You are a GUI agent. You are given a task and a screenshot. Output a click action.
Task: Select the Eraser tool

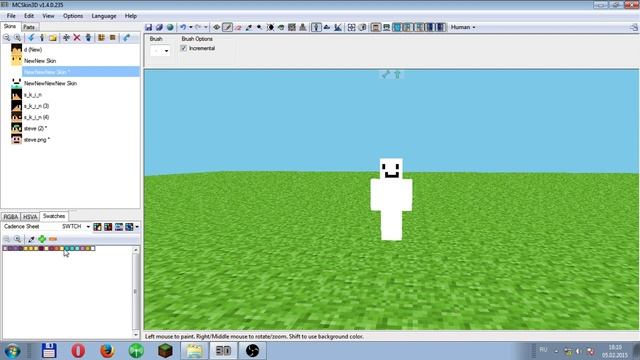click(238, 27)
